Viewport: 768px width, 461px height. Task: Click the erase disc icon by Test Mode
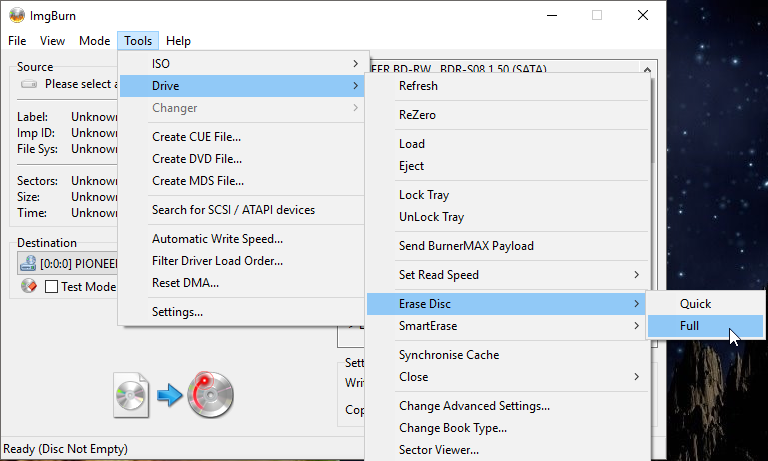coord(29,286)
